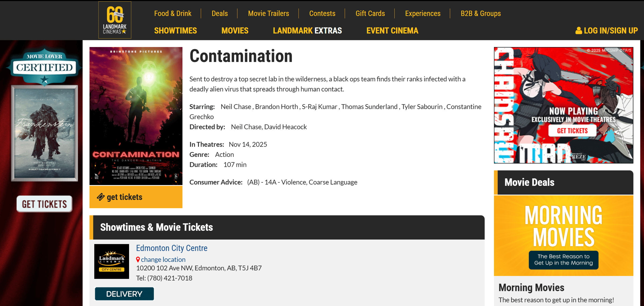Switch to the SHOWTIMES tab

click(175, 31)
